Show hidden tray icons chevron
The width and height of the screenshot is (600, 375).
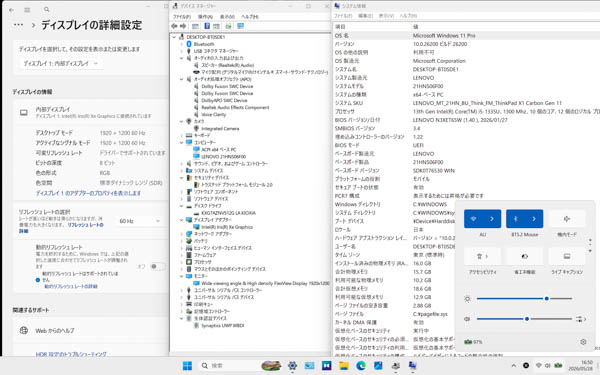[514, 366]
